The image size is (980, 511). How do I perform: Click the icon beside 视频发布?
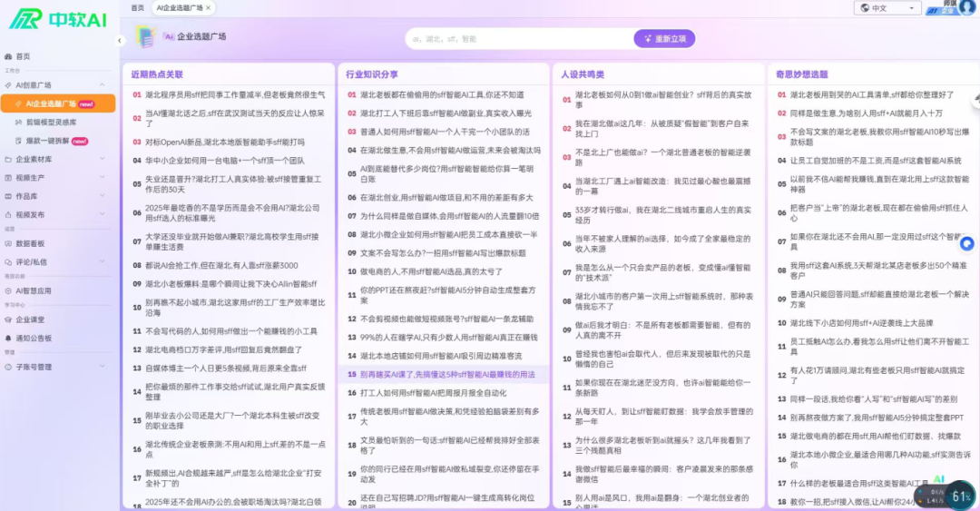click(x=8, y=214)
